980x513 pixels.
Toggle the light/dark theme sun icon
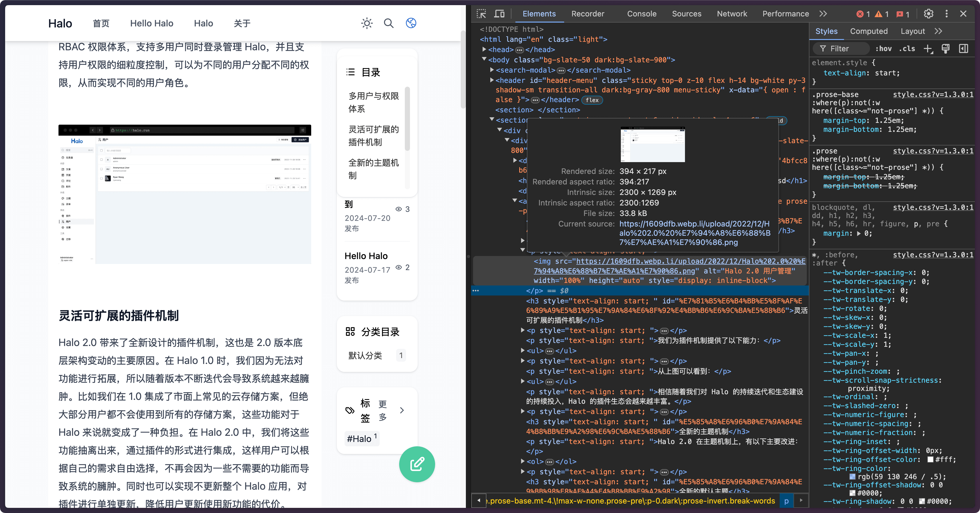pos(367,23)
